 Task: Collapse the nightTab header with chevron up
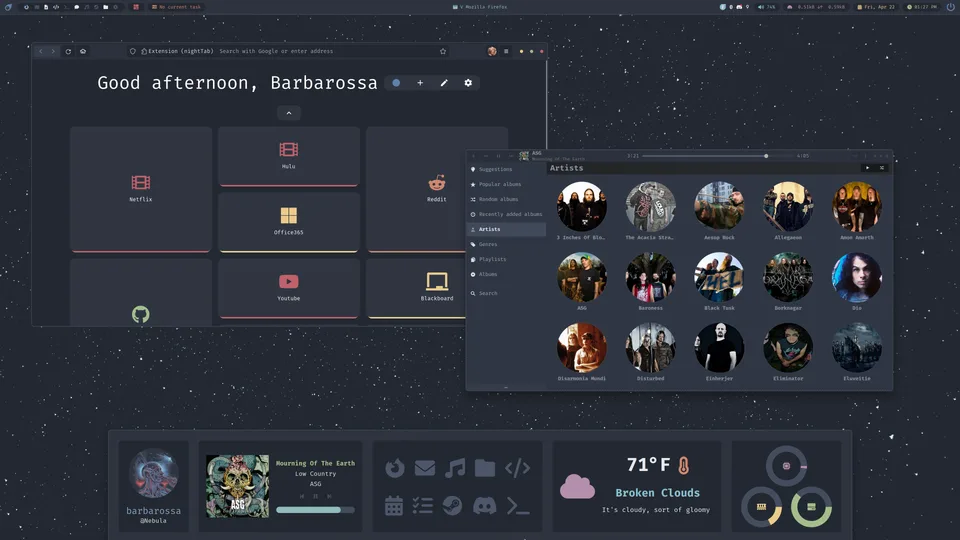tap(289, 113)
